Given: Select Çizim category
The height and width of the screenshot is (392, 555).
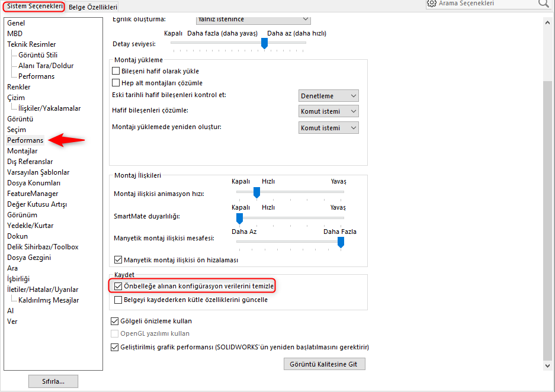Looking at the screenshot, I should (16, 98).
